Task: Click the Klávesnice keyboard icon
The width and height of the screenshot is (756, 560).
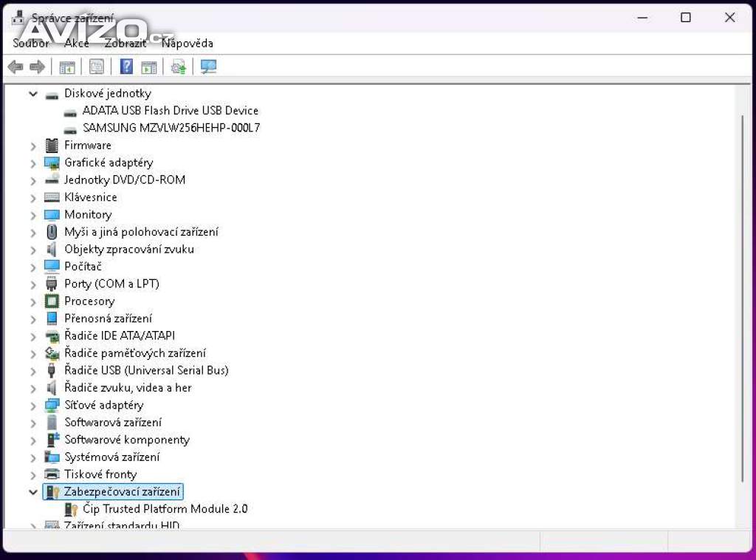Action: tap(52, 197)
